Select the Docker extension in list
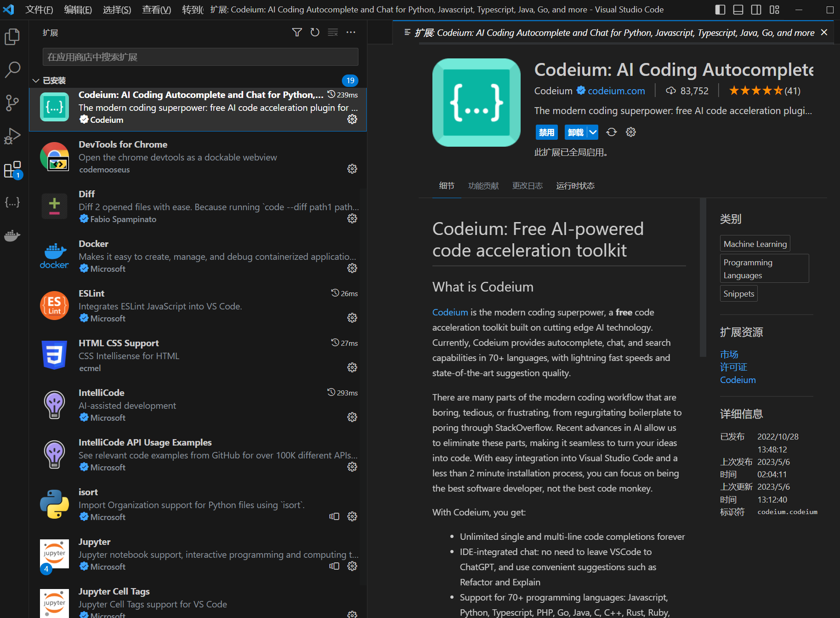This screenshot has height=618, width=840. click(198, 256)
